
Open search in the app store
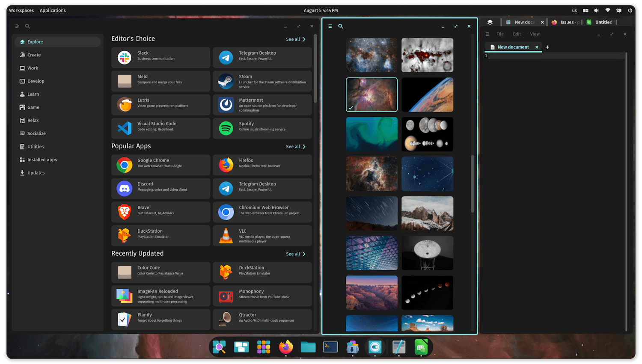tap(27, 26)
